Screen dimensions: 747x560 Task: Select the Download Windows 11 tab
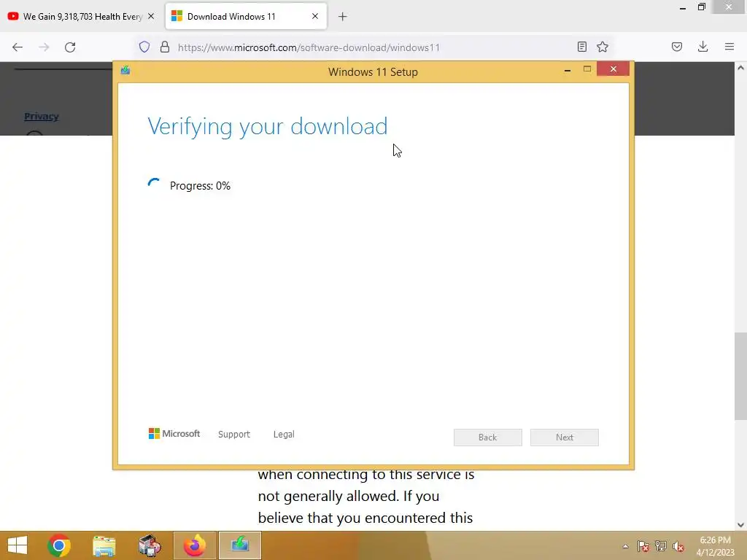(246, 16)
